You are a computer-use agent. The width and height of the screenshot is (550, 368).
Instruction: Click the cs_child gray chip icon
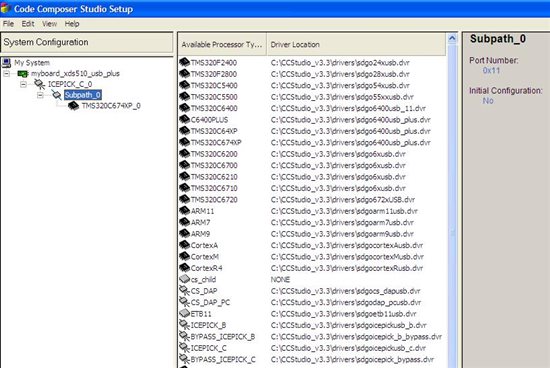pos(185,279)
